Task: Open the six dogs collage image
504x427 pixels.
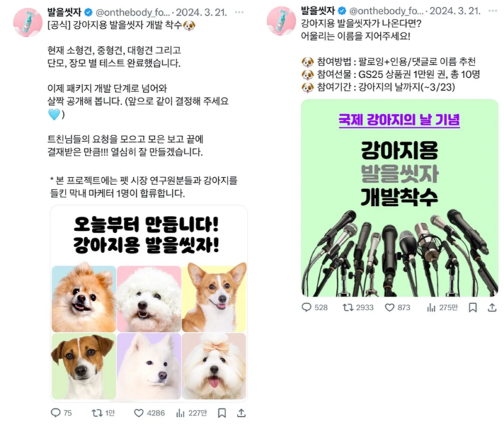Action: pos(149,304)
